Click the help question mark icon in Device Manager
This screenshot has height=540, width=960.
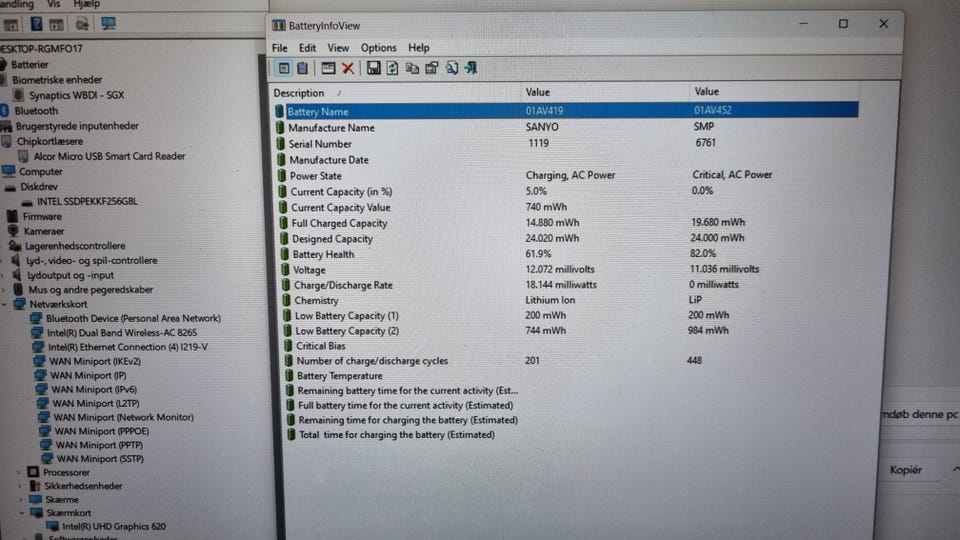pyautogui.click(x=36, y=24)
